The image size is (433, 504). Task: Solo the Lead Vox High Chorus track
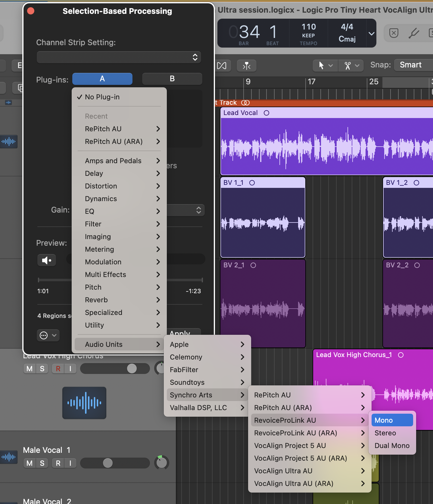click(x=42, y=369)
